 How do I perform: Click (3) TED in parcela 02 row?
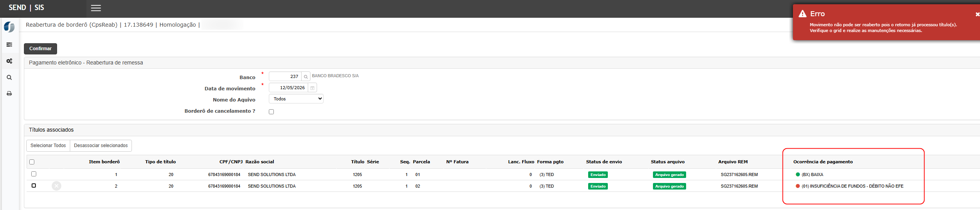(x=547, y=186)
